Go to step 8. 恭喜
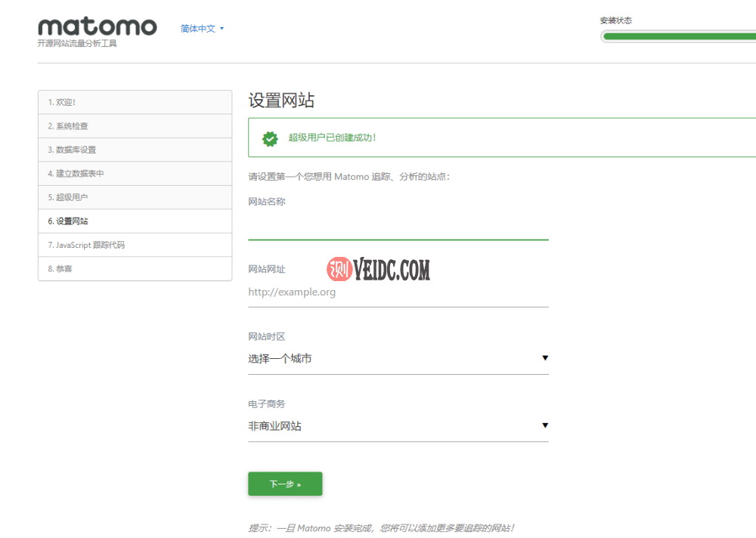Screen dimensions: 756x538 [135, 268]
